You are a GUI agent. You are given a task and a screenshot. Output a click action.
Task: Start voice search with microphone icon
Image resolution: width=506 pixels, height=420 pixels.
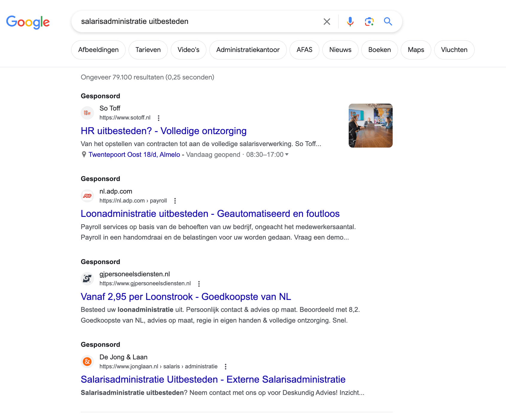point(350,22)
